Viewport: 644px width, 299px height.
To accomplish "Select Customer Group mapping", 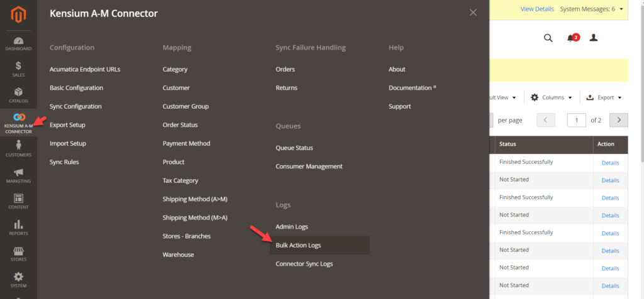I will (x=186, y=106).
